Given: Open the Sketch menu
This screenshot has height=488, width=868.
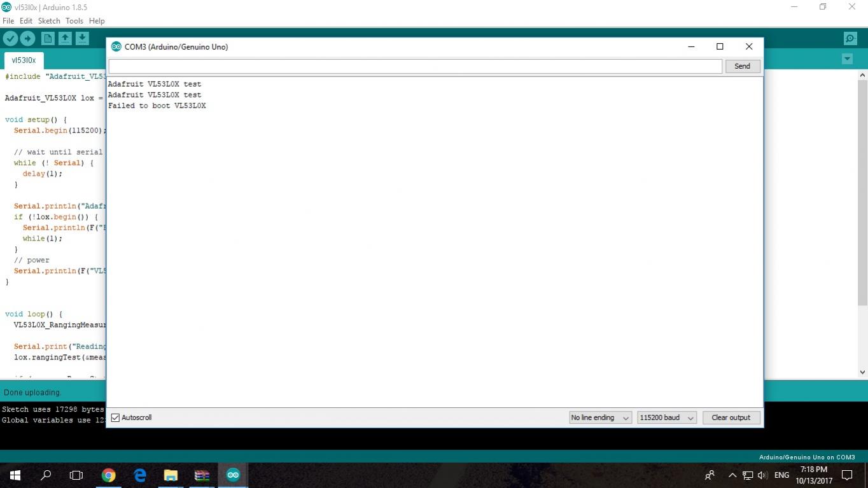Looking at the screenshot, I should coord(49,21).
